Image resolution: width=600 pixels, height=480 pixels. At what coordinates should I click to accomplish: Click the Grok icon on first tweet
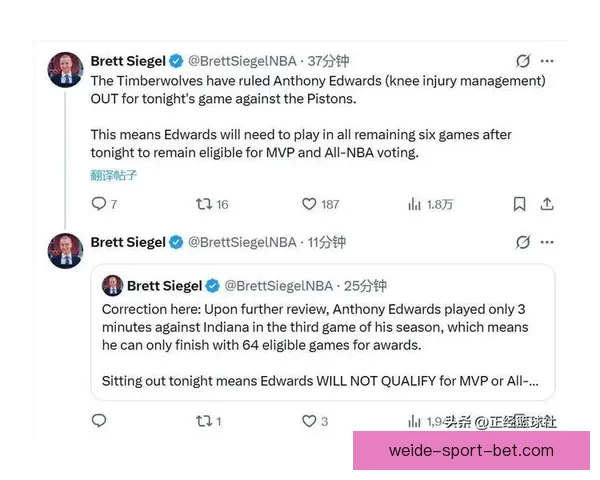pyautogui.click(x=523, y=61)
